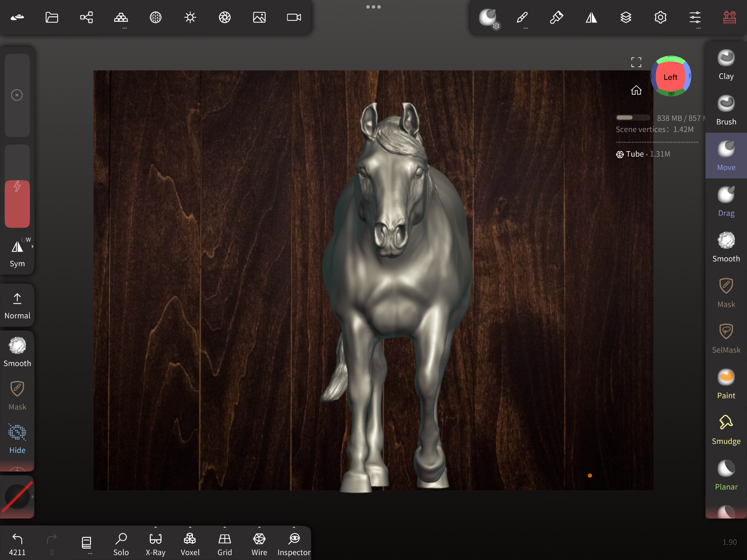This screenshot has height=560, width=747.
Task: Select the Drag tool
Action: 726,201
